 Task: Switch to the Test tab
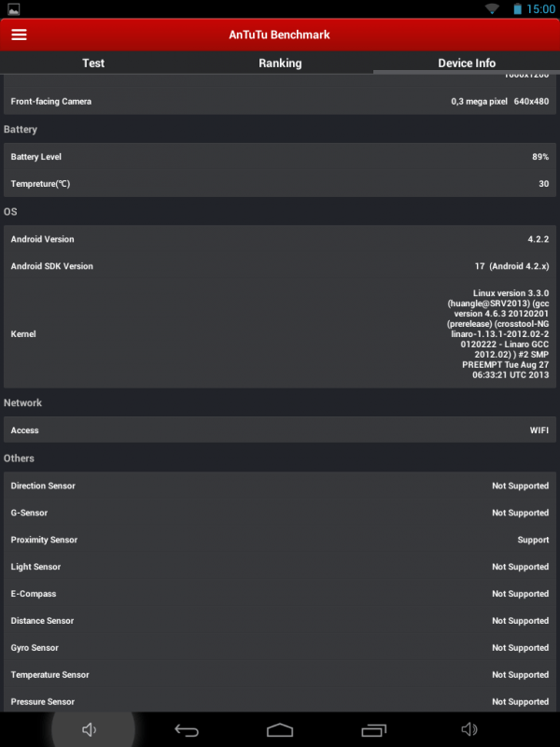click(93, 63)
